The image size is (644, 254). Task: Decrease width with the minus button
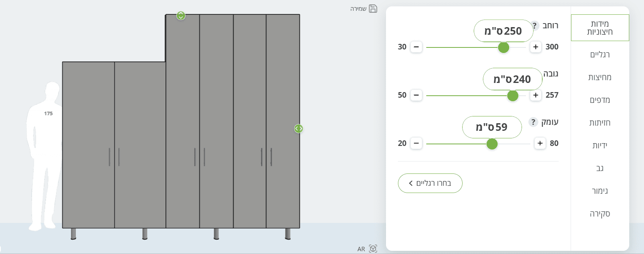(416, 47)
